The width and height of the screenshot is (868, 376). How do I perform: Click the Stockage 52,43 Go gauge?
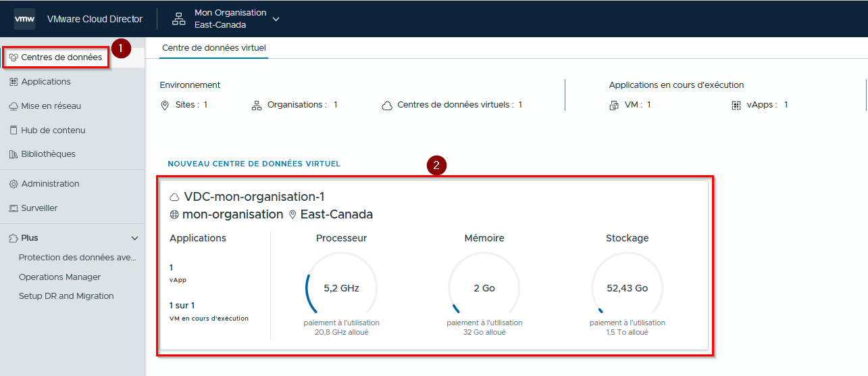(x=628, y=288)
